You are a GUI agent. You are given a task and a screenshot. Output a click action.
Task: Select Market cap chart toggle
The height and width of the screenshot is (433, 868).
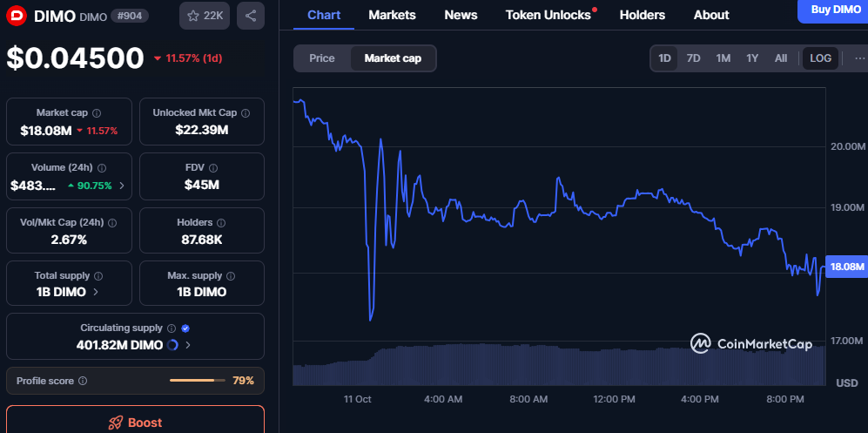(393, 58)
